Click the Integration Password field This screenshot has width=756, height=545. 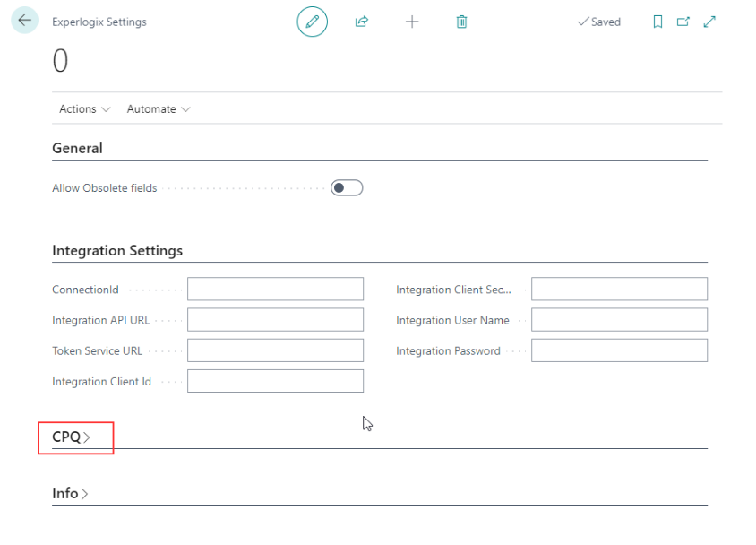[620, 350]
